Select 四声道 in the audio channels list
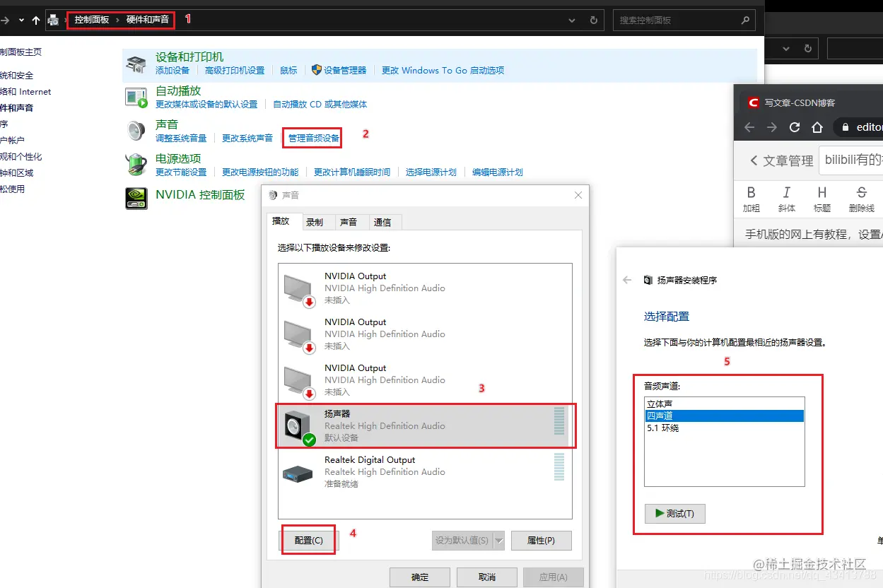The height and width of the screenshot is (588, 883). [x=725, y=416]
